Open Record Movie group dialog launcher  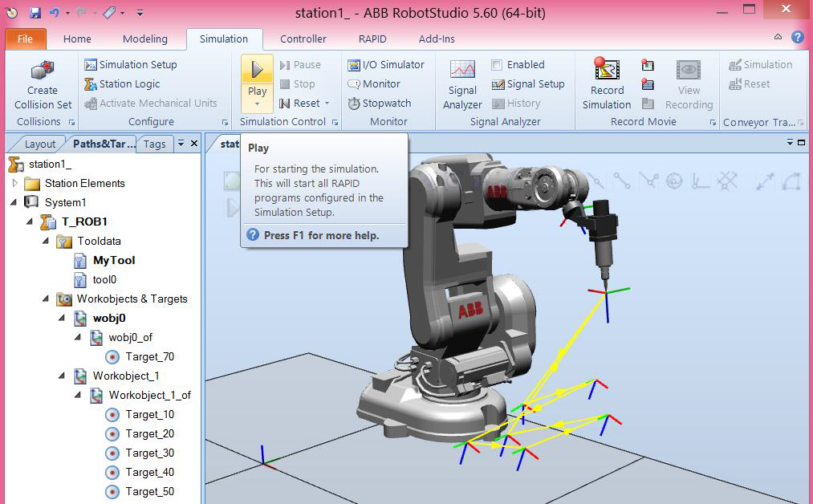(x=713, y=122)
